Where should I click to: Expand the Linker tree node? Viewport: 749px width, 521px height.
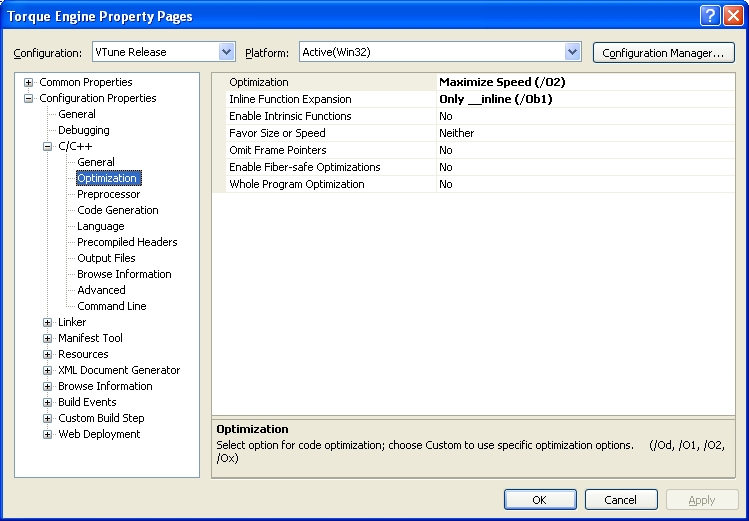(x=48, y=322)
